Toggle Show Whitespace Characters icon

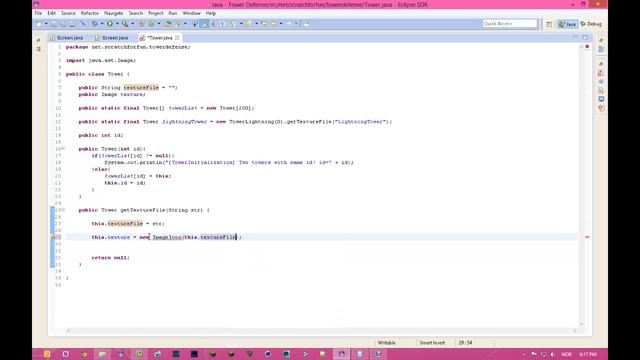click(222, 24)
